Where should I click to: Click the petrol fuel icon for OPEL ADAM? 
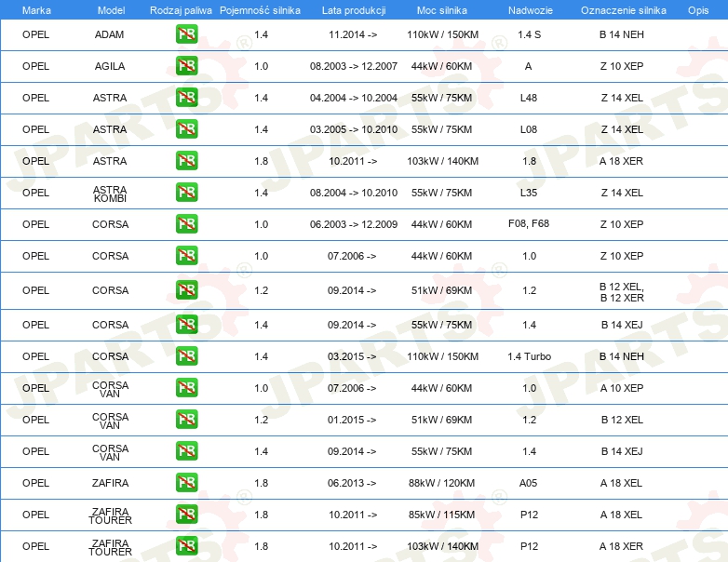[x=186, y=34]
